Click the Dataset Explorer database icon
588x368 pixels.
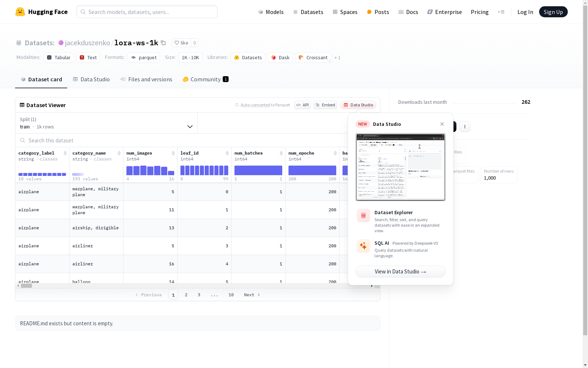[x=363, y=215]
